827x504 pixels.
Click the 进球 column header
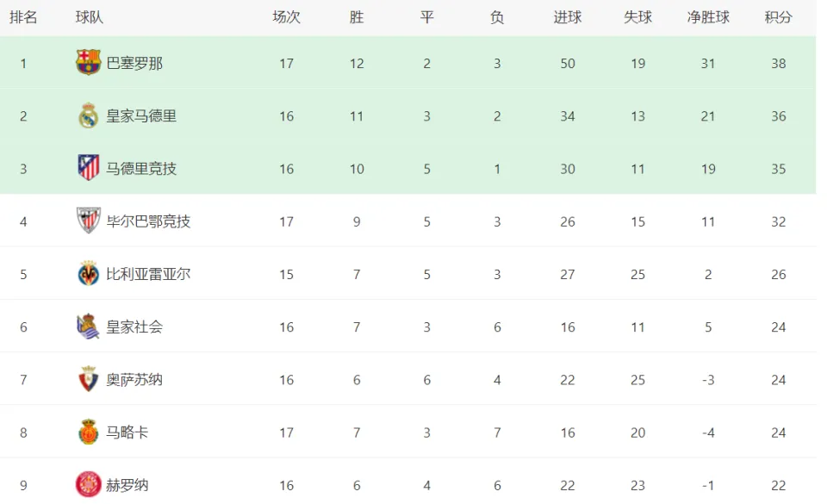[568, 17]
